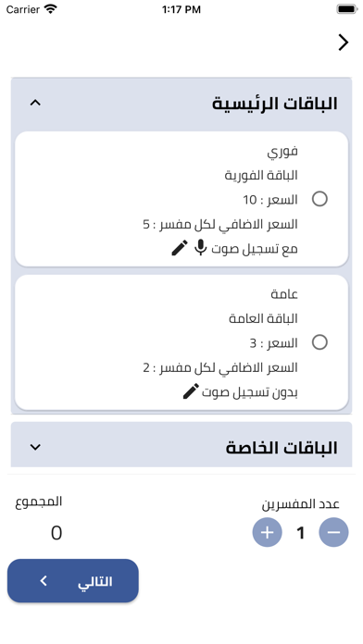Screen dimensions: 363x644
Task: Decrease interpreters count with minus button
Action: coord(333,532)
